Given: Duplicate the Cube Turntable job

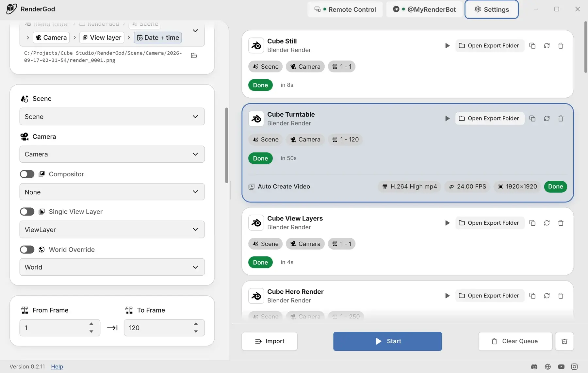Looking at the screenshot, I should tap(532, 119).
